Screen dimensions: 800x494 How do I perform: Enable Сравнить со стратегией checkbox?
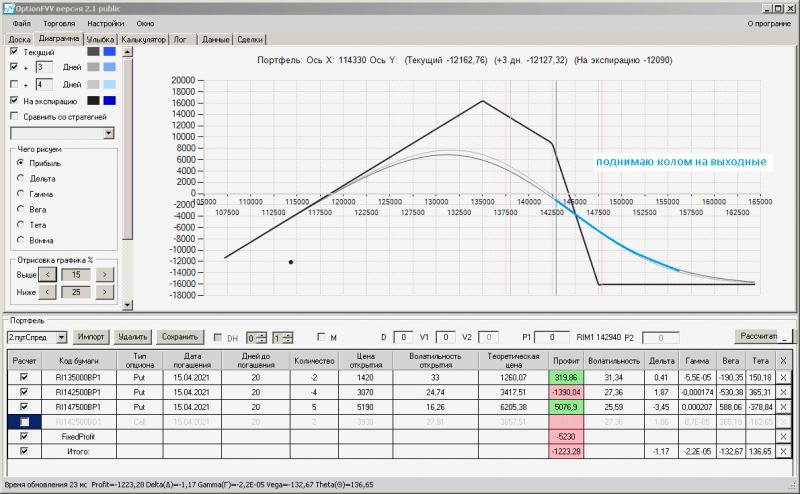click(14, 116)
